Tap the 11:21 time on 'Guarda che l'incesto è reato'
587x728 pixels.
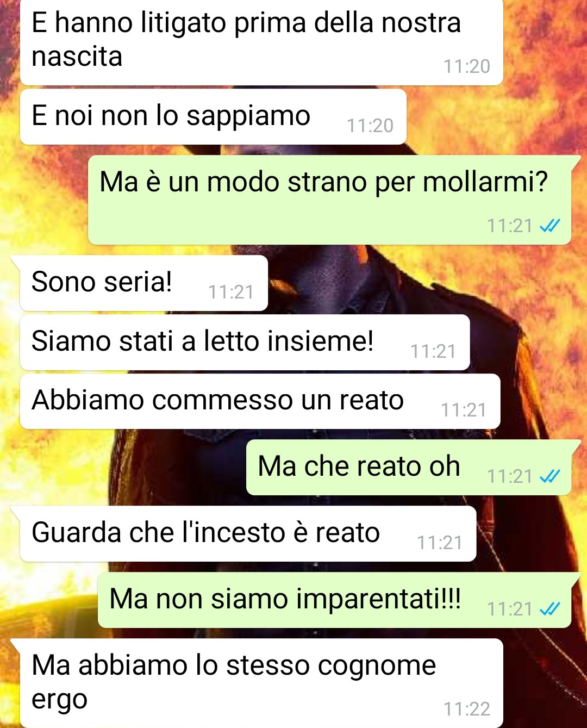point(440,543)
